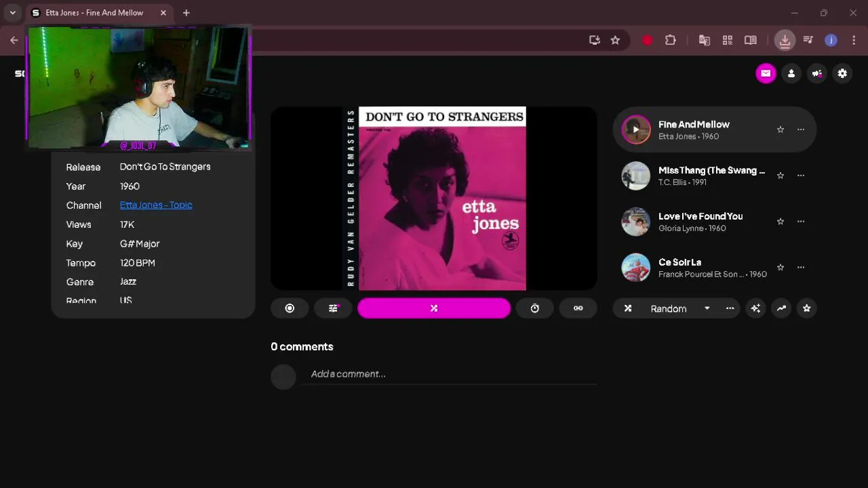Favorite the Miss Thang track star
868x488 pixels.
(x=781, y=176)
